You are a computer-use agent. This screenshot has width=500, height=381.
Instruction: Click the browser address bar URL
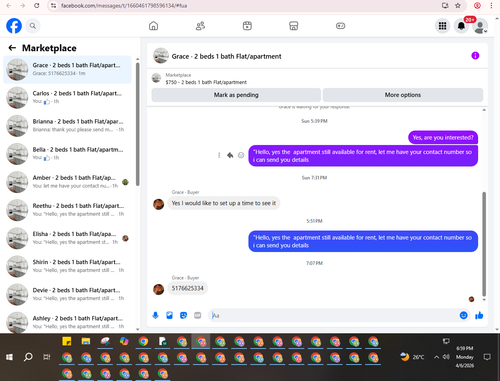tap(124, 6)
